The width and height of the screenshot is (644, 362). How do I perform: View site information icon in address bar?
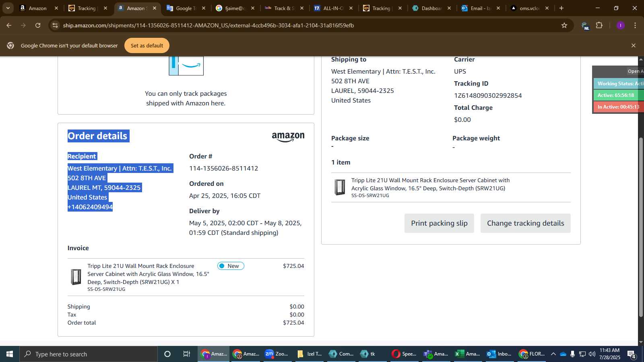click(55, 25)
